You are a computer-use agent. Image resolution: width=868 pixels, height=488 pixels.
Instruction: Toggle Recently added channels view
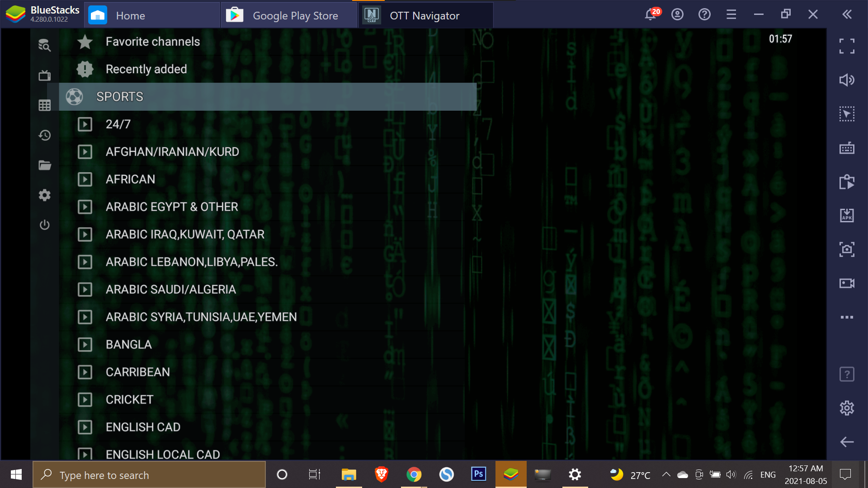point(146,69)
